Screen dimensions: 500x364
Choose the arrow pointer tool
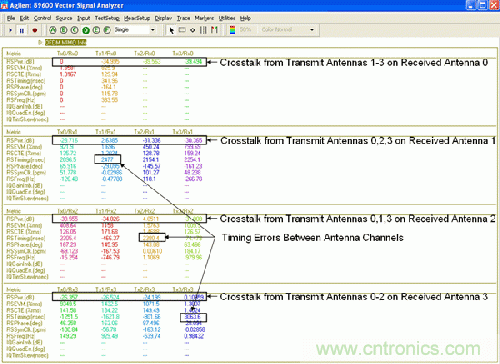(172, 31)
